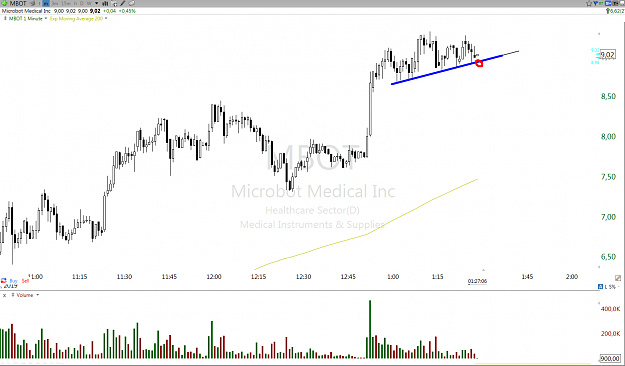Screen dimensions: 625x366
Task: Click the highlighted blue toolbar icon top right
Action: click(608, 3)
